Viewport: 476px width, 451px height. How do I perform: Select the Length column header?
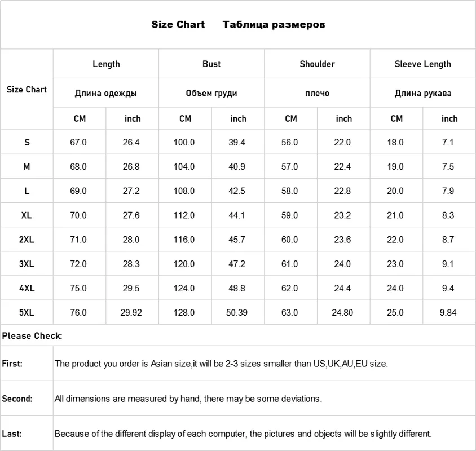tap(106, 64)
